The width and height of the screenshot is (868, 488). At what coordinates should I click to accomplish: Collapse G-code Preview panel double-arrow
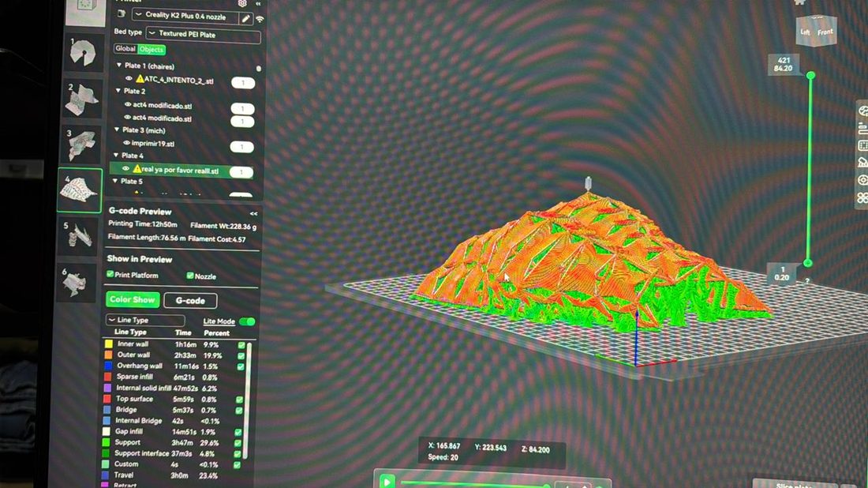point(253,214)
